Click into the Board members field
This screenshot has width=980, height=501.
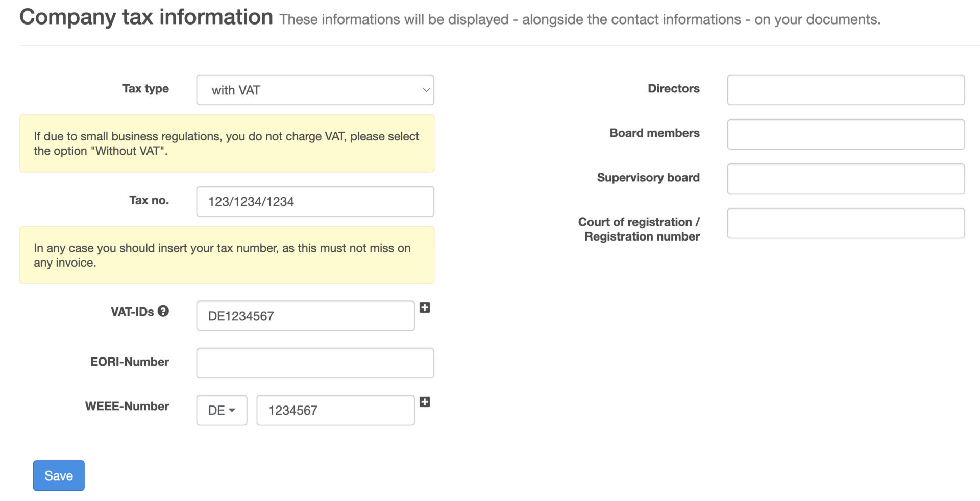845,134
